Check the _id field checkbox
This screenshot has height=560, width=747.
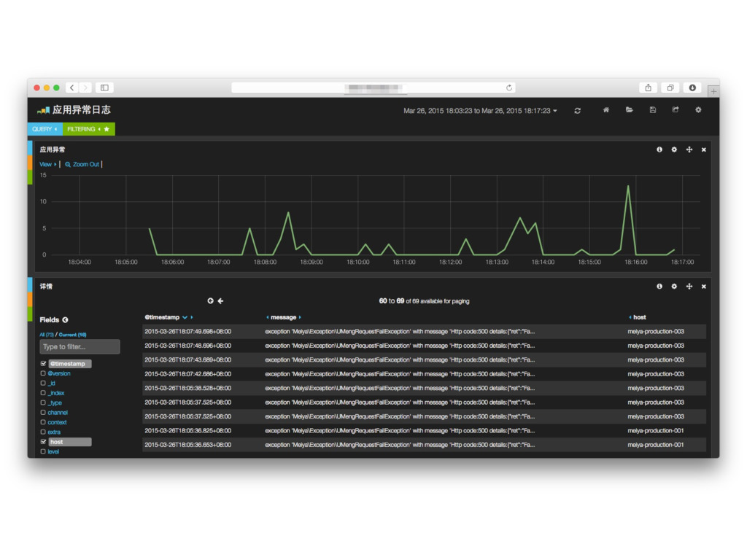pyautogui.click(x=43, y=384)
